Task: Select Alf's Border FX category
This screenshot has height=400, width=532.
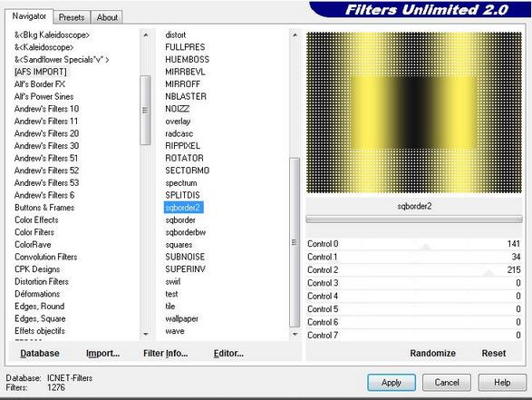Action: (40, 83)
